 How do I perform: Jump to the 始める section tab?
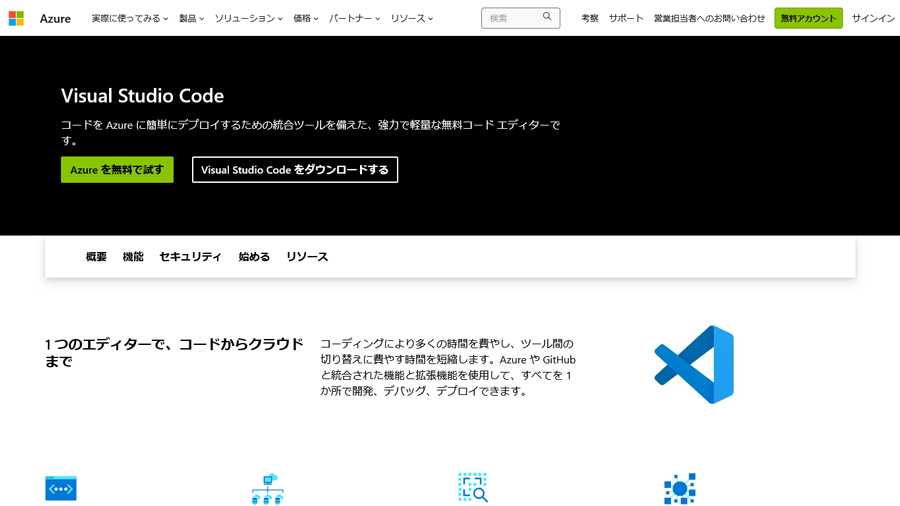click(x=254, y=257)
